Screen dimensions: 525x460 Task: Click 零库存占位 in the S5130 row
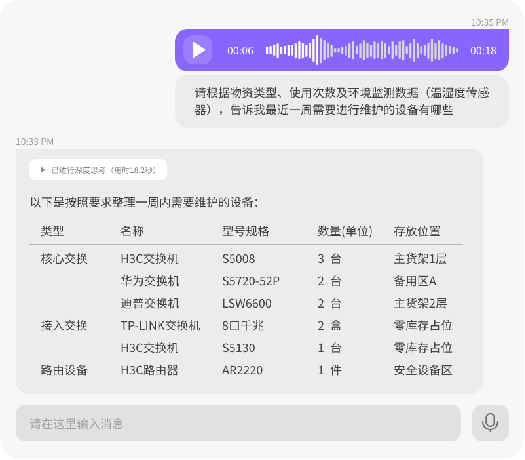pos(423,348)
